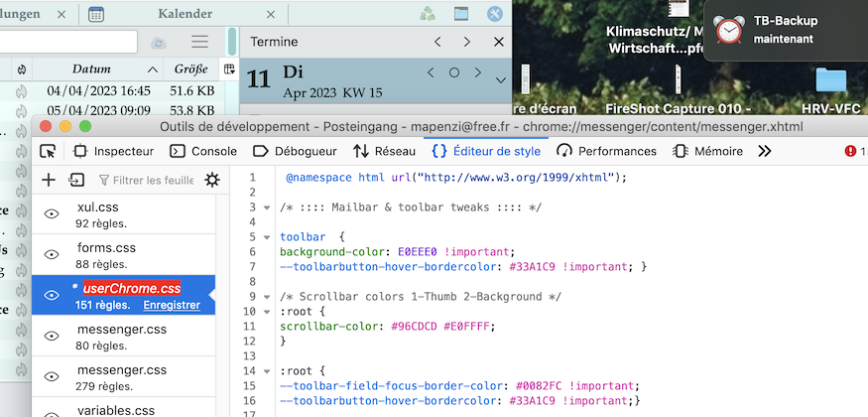Collapse the :root rule fold at line 10
Screen dimensions: 868x417
[x=267, y=312]
